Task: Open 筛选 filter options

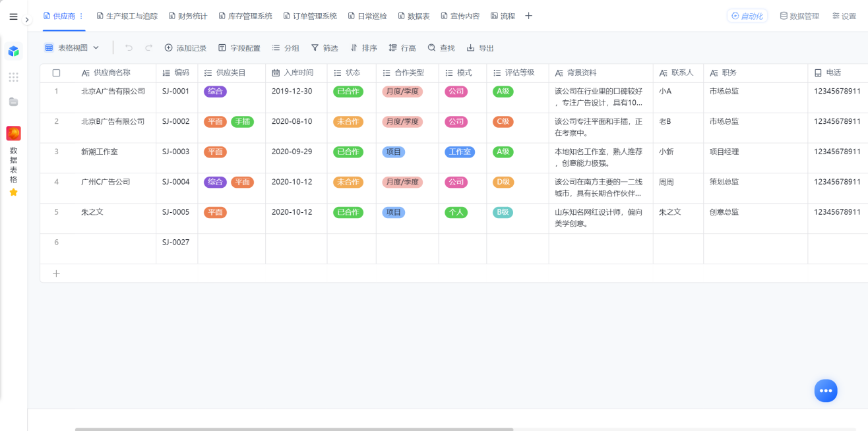Action: (x=325, y=48)
